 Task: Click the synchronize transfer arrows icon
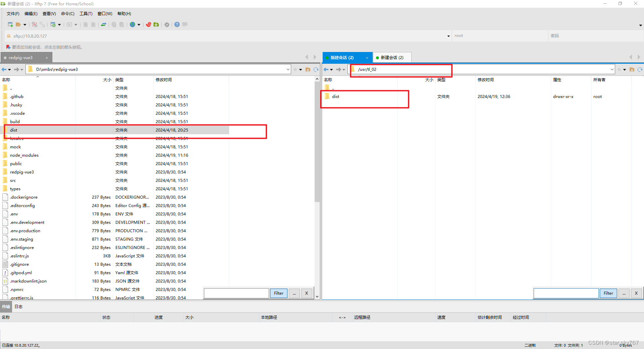click(x=104, y=24)
